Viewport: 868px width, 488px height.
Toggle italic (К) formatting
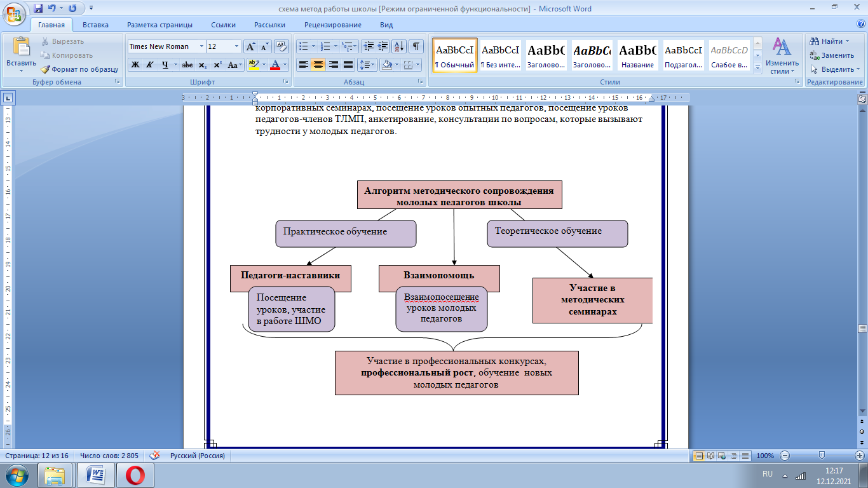[150, 65]
